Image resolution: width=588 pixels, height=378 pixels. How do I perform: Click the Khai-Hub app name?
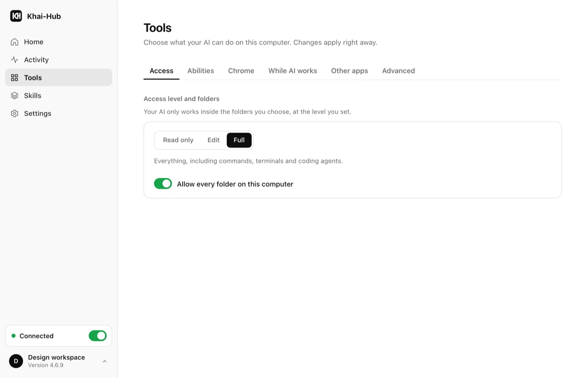coord(44,16)
